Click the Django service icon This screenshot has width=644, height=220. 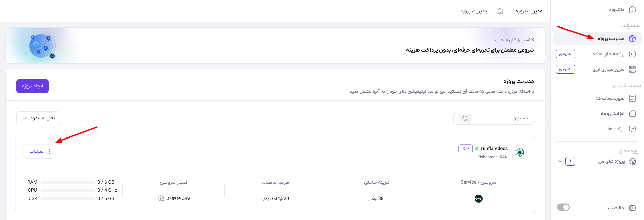tap(479, 199)
